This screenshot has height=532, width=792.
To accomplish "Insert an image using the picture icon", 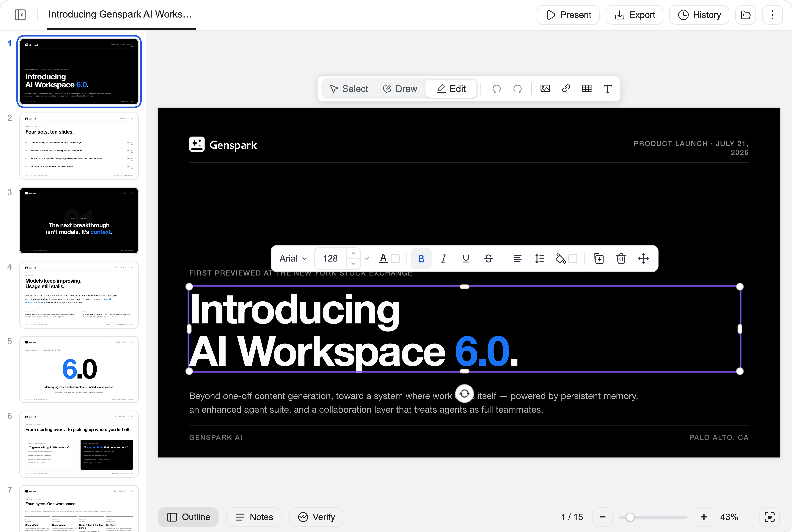I will point(545,88).
